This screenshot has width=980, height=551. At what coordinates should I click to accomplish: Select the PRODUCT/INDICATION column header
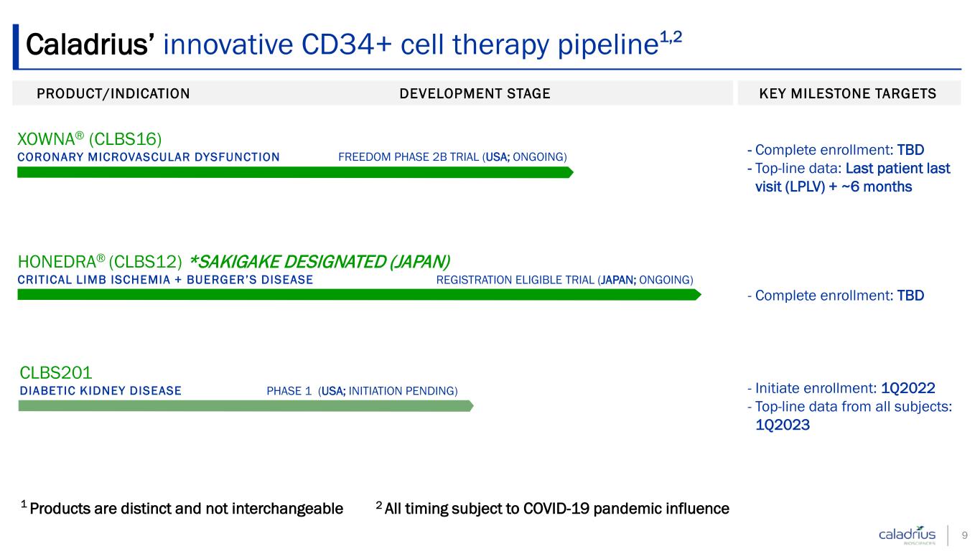[113, 93]
